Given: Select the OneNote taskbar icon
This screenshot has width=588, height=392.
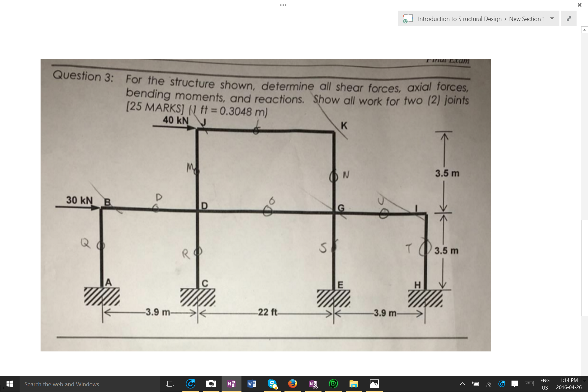Looking at the screenshot, I should (231, 384).
